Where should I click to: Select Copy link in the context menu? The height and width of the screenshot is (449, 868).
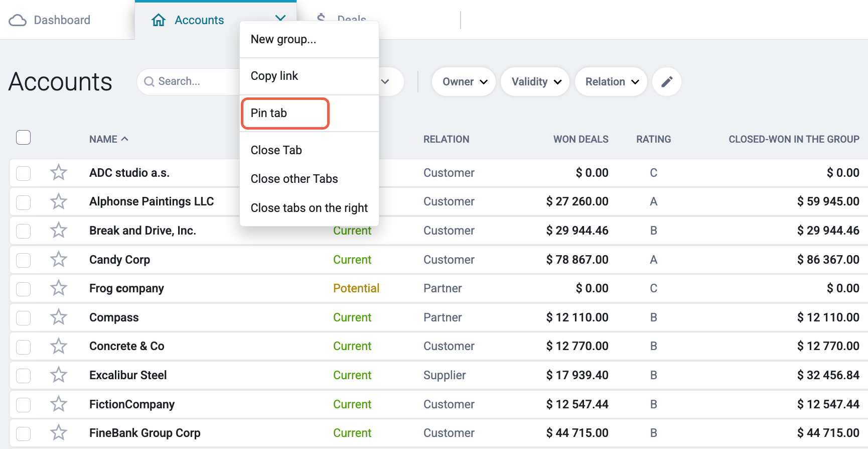click(x=309, y=76)
